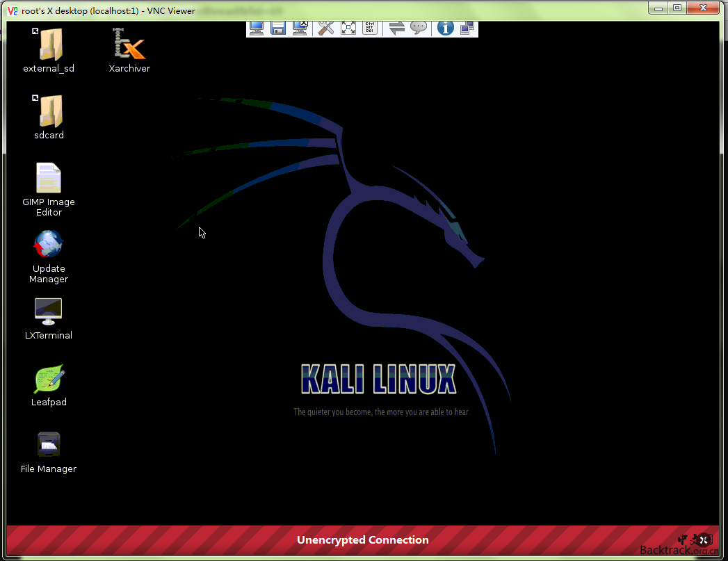Click the two-monitors icon at toolbar end

coord(467,29)
